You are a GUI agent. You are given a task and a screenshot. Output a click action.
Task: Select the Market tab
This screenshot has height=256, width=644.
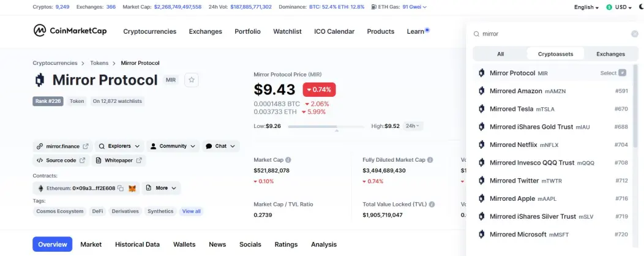[x=91, y=244]
